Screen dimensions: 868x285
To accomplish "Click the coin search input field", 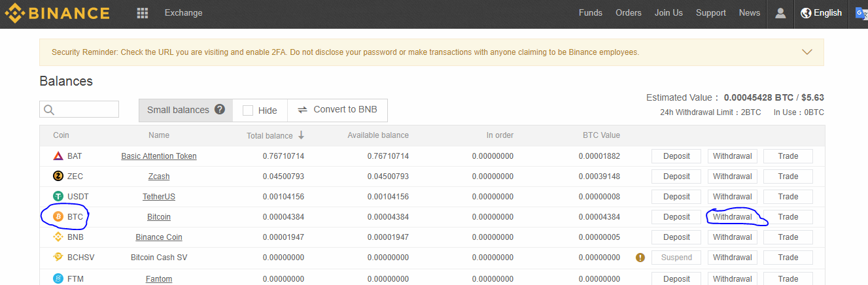I will pyautogui.click(x=79, y=109).
